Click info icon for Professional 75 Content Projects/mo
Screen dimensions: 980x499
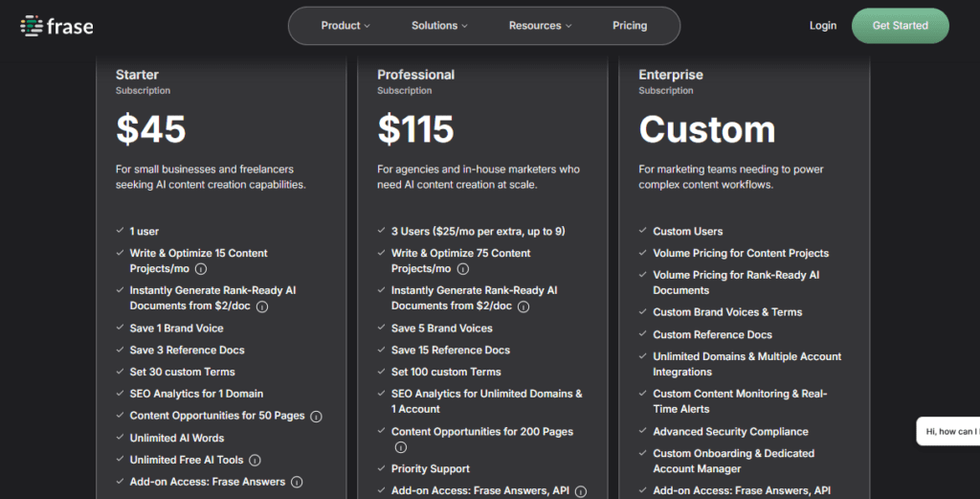(x=462, y=270)
